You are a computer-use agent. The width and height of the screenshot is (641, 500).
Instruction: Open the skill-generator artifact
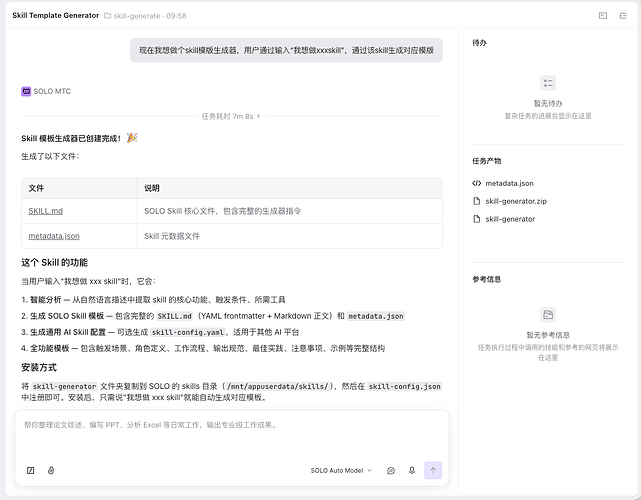510,219
